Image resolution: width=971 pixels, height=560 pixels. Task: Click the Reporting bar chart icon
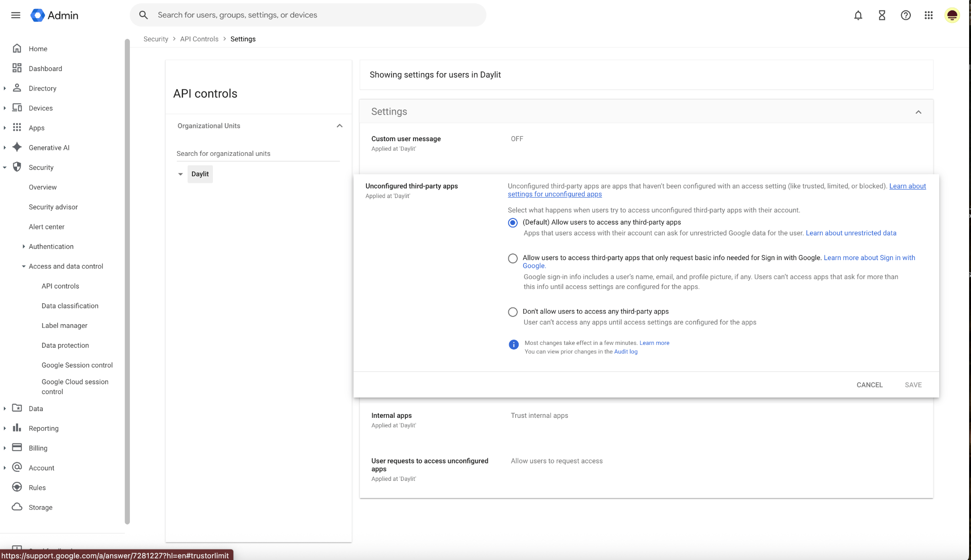click(17, 428)
